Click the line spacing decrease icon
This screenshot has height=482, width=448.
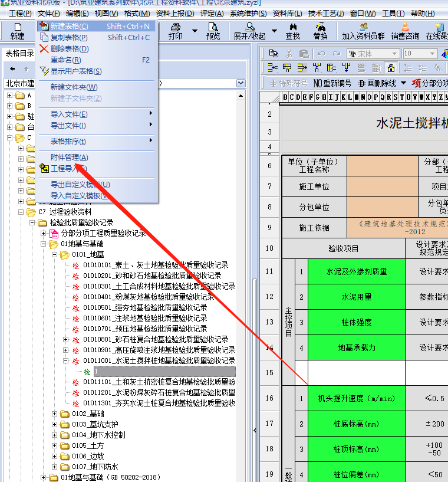point(423,68)
